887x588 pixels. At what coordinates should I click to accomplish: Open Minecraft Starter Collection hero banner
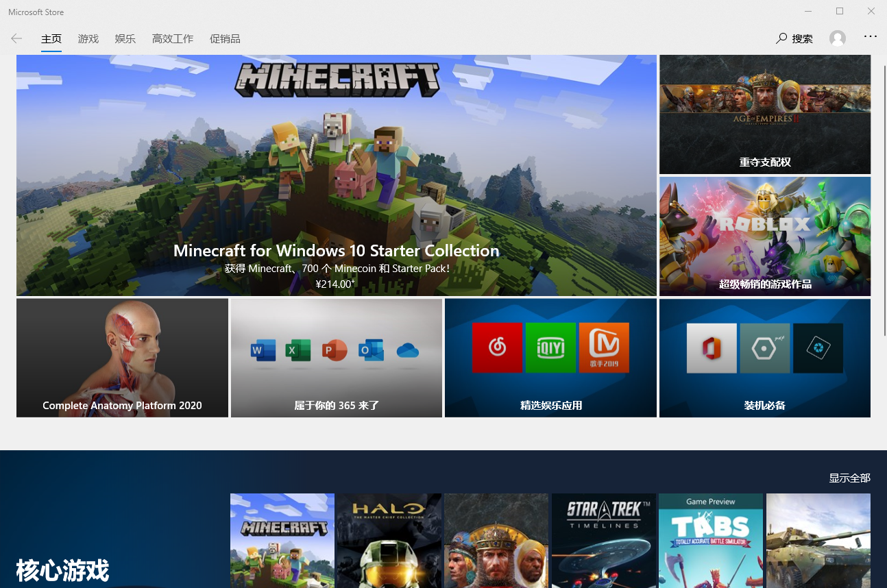(336, 175)
